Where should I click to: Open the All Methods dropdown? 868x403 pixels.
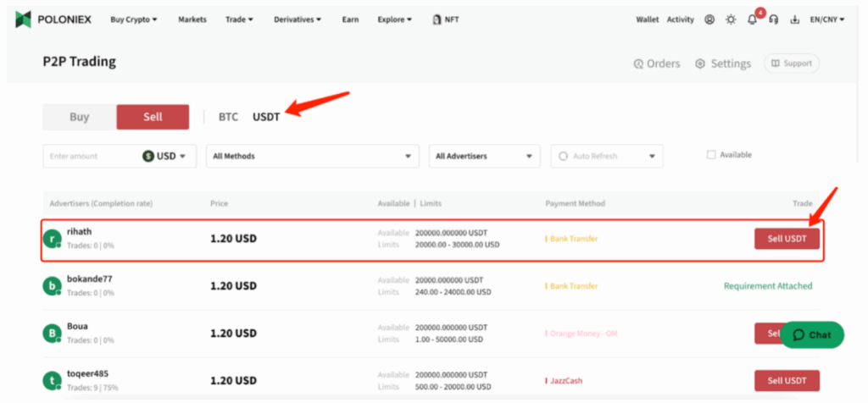(312, 156)
